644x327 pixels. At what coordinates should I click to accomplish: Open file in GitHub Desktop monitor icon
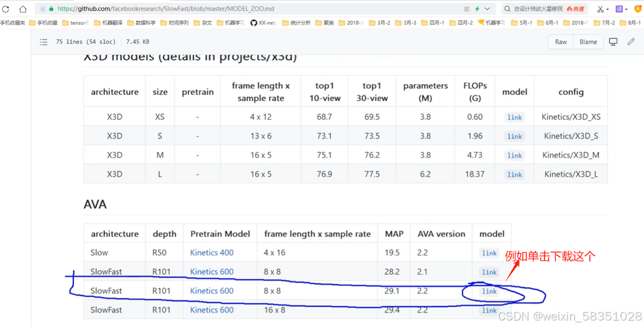[613, 42]
